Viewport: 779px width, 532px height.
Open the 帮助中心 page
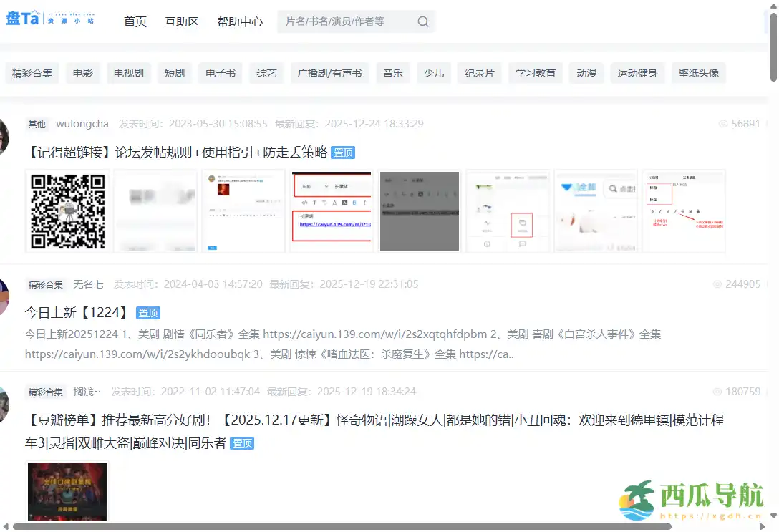click(x=238, y=21)
